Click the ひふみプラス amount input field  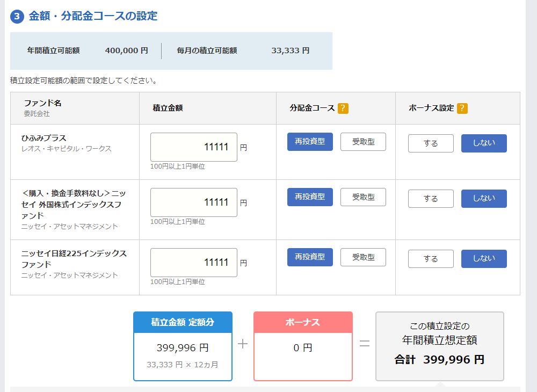(x=194, y=147)
